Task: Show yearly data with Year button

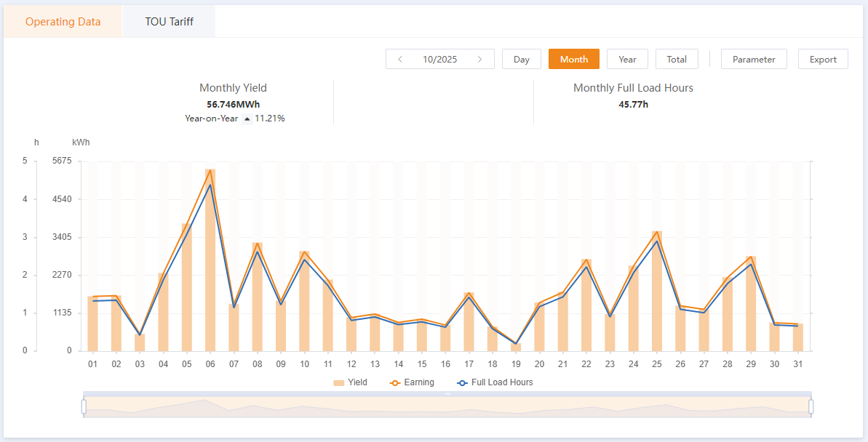Action: coord(626,59)
